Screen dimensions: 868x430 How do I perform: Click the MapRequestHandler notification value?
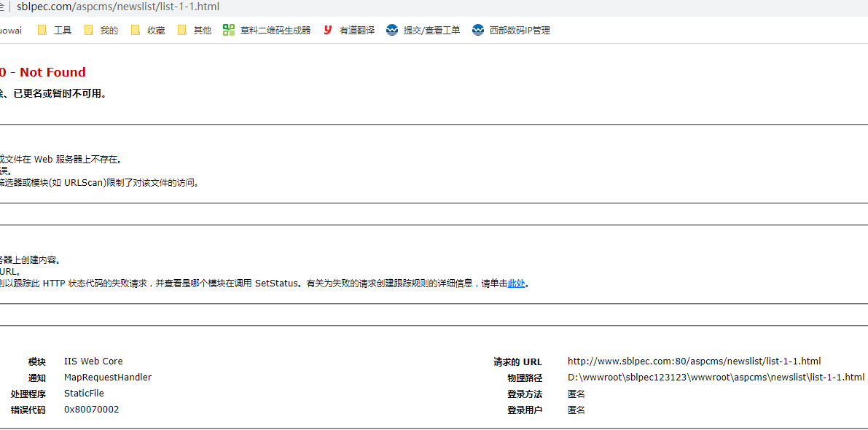click(x=108, y=378)
